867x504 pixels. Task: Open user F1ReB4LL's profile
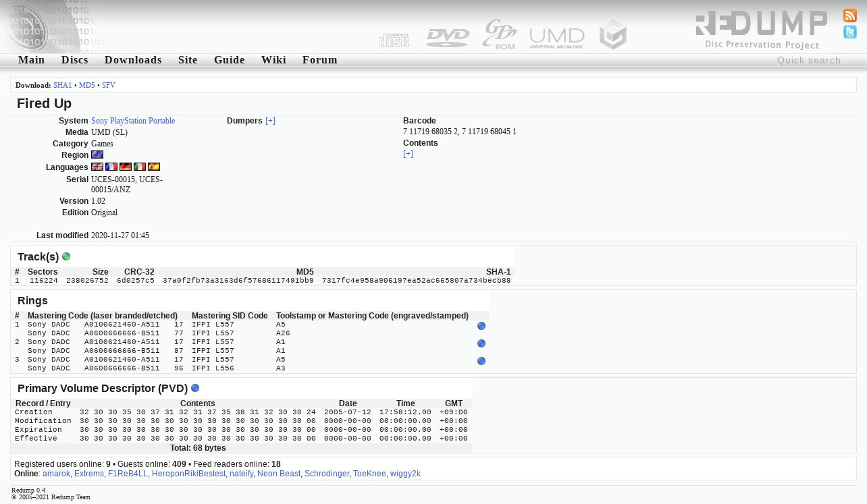(x=128, y=474)
